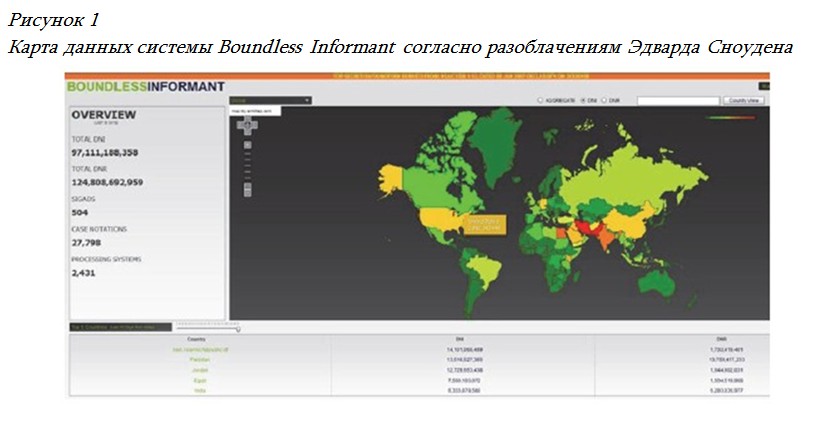The image size is (822, 427).
Task: Click Pakistan's DNI value in the table
Action: pos(464,360)
